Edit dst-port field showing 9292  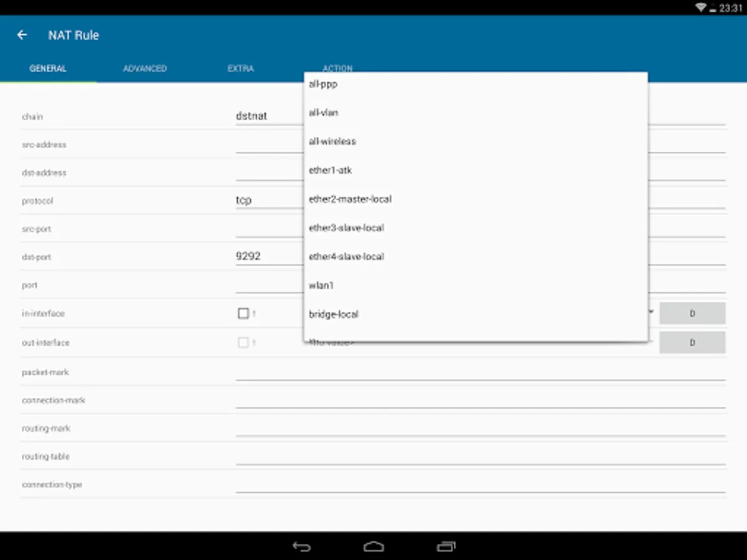click(x=270, y=256)
